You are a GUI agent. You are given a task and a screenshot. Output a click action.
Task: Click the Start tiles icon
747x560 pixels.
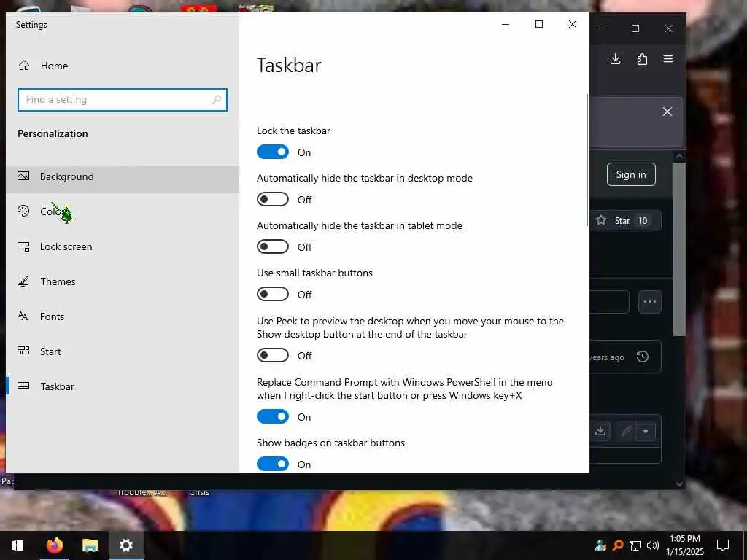coord(23,351)
